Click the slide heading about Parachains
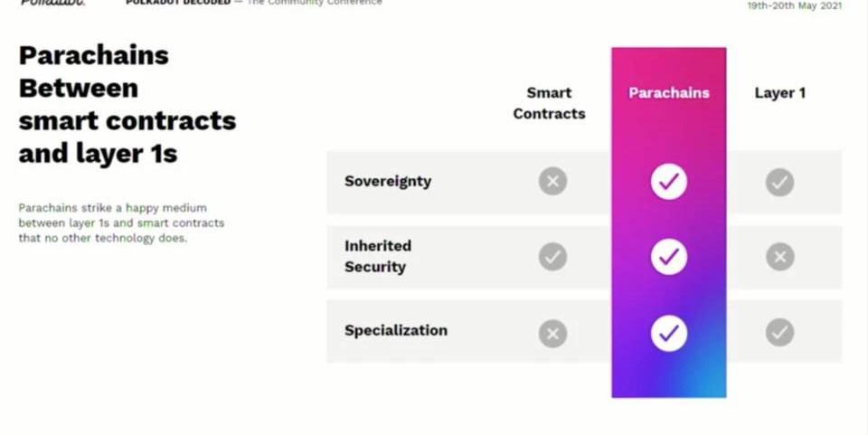 pyautogui.click(x=127, y=104)
